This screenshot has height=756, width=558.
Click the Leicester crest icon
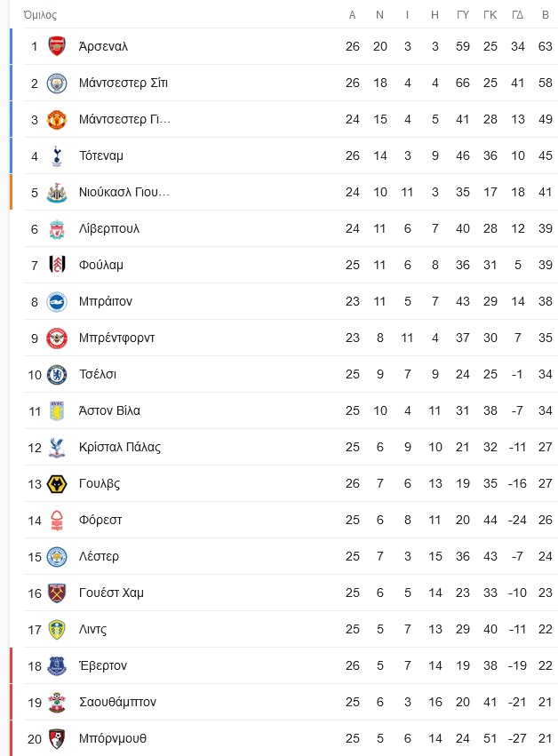click(57, 556)
